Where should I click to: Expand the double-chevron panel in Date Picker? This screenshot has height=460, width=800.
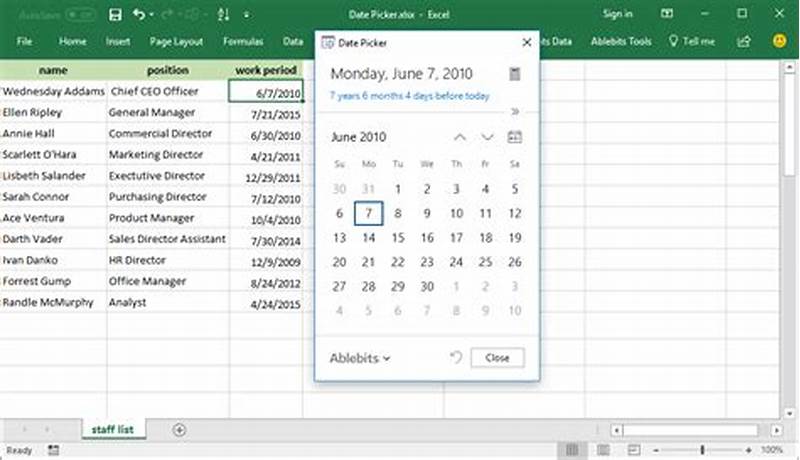pos(515,111)
